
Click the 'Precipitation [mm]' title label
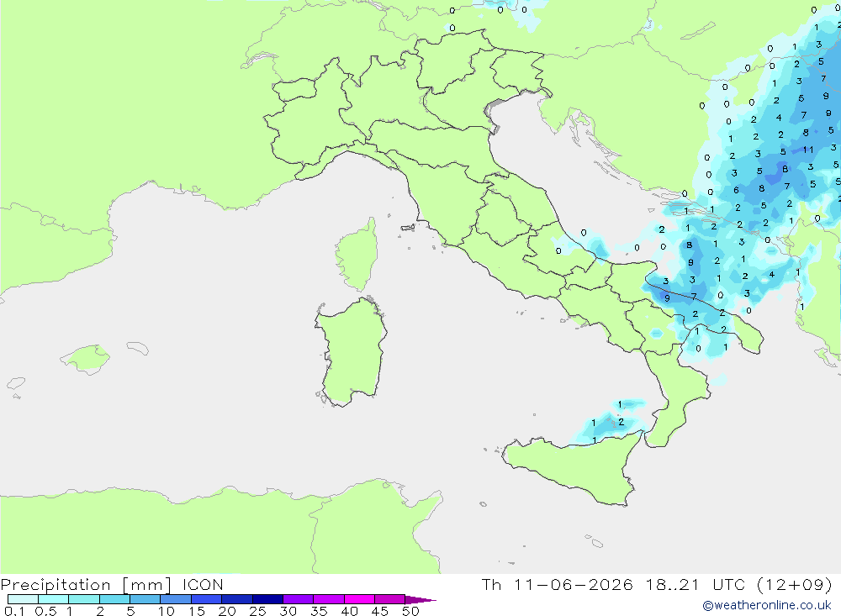pos(86,584)
